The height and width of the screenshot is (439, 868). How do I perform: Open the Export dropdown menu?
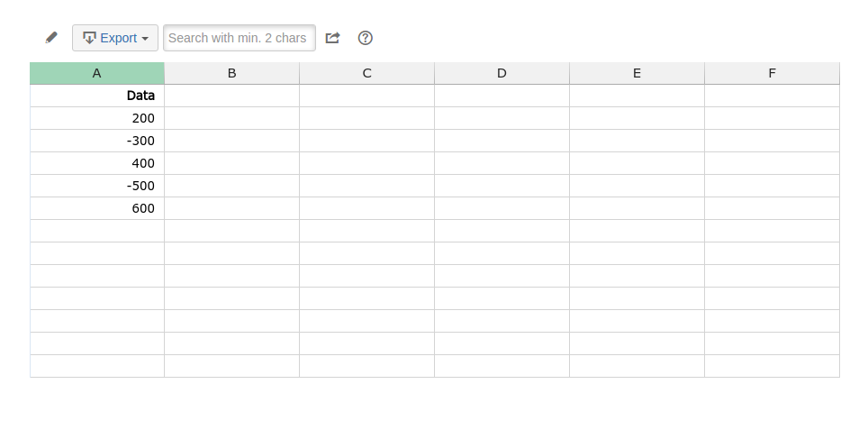point(115,38)
